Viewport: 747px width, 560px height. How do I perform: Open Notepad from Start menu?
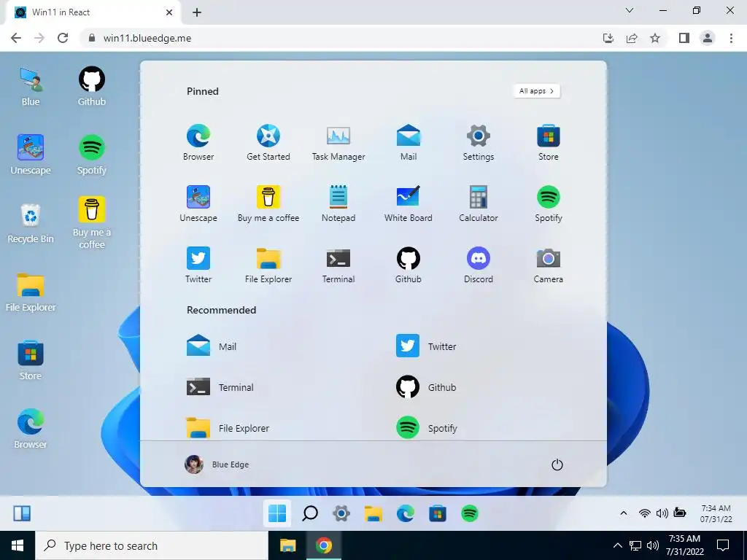tap(338, 203)
